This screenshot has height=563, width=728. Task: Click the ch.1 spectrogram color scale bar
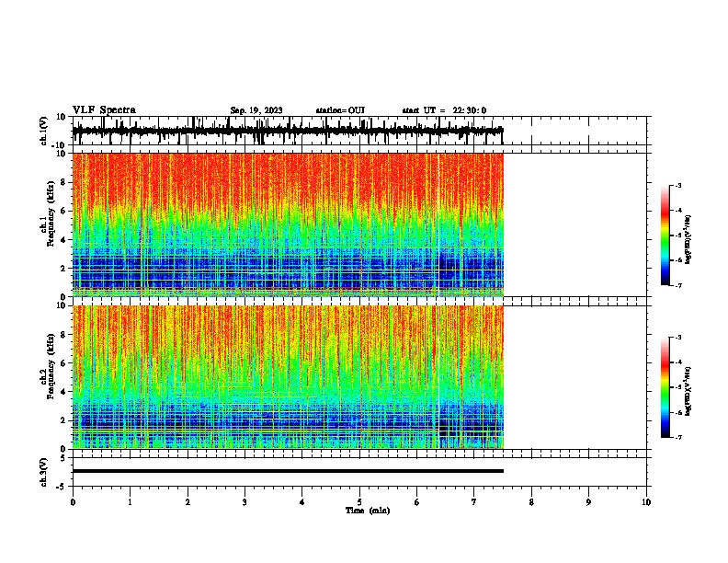[665, 236]
